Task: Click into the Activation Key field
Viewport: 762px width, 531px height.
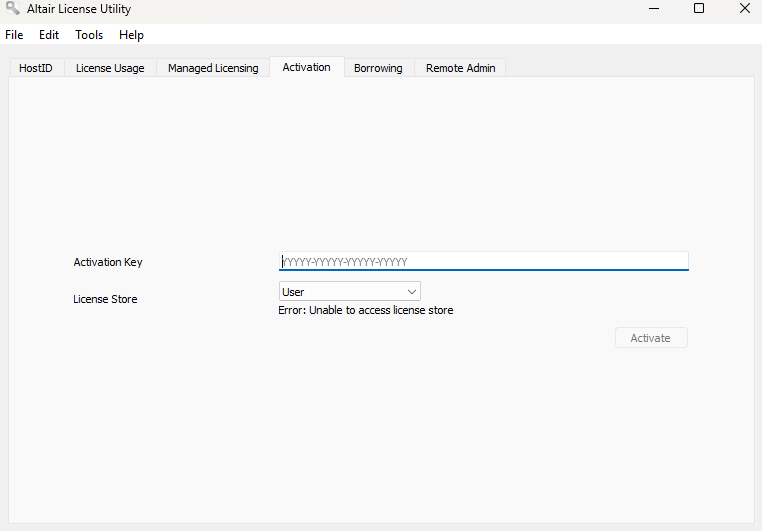Action: coord(484,261)
